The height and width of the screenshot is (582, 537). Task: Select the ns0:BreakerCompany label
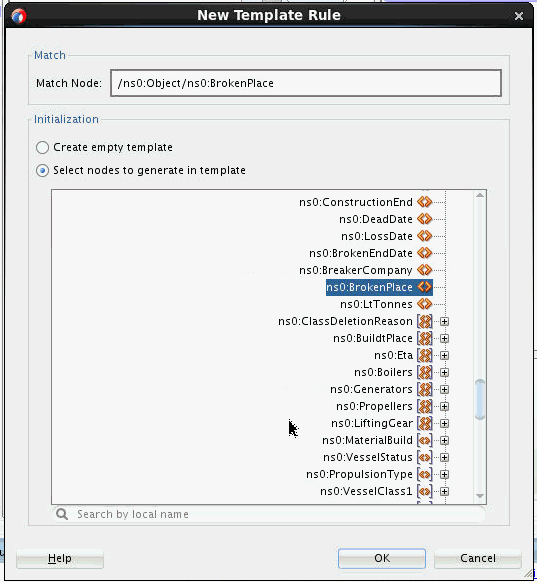pos(356,271)
